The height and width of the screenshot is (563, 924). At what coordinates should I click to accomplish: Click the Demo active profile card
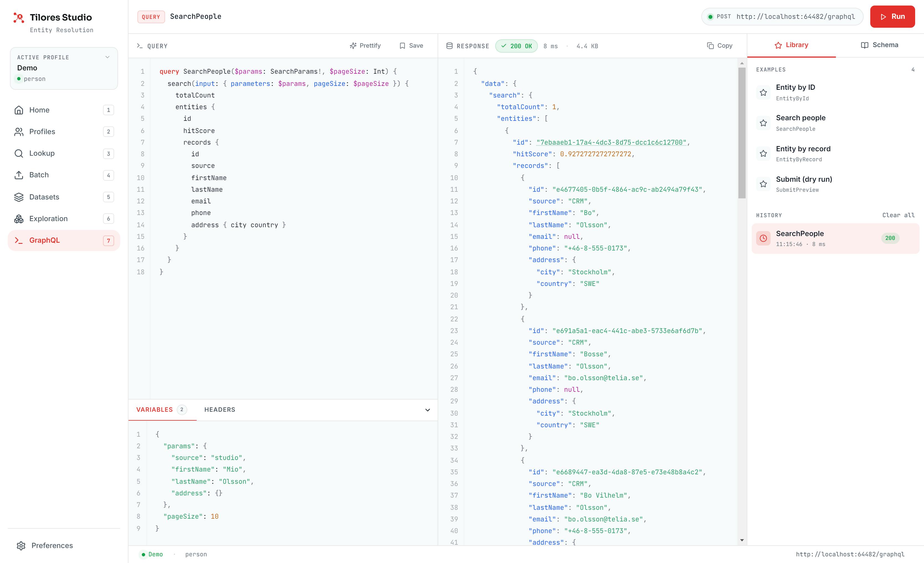[x=64, y=68]
